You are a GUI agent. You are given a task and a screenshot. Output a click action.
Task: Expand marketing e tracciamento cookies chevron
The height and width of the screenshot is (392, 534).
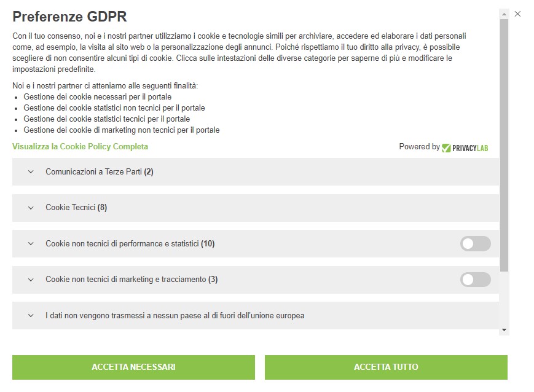click(31, 280)
